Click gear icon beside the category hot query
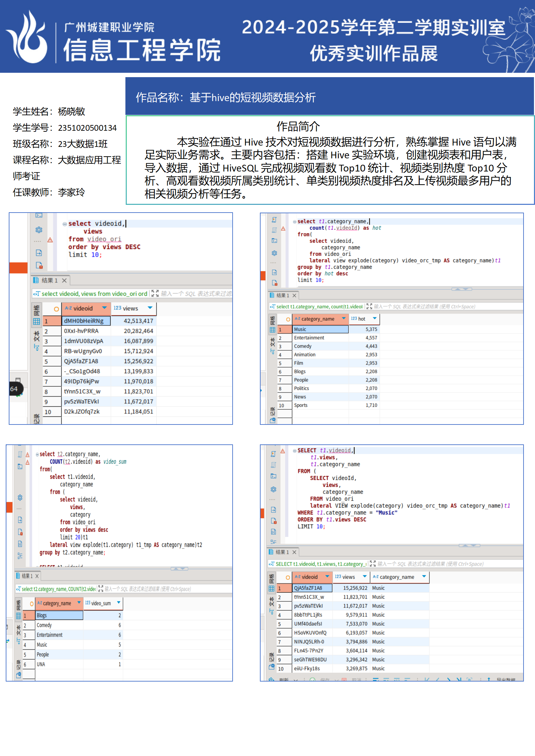This screenshot has height=756, width=535. point(274,253)
